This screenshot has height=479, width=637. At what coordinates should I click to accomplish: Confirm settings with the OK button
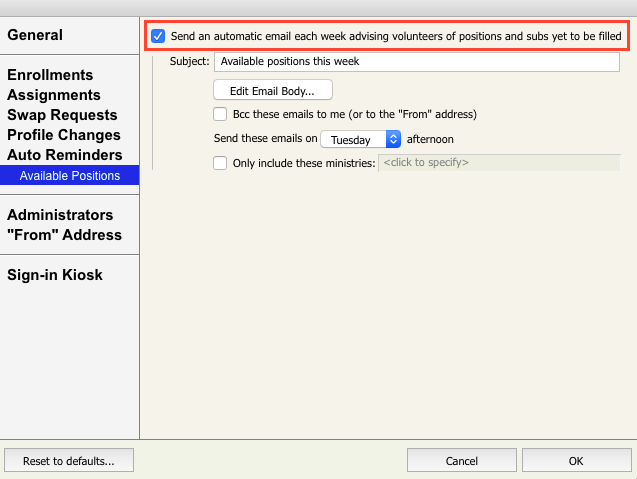pos(576,461)
